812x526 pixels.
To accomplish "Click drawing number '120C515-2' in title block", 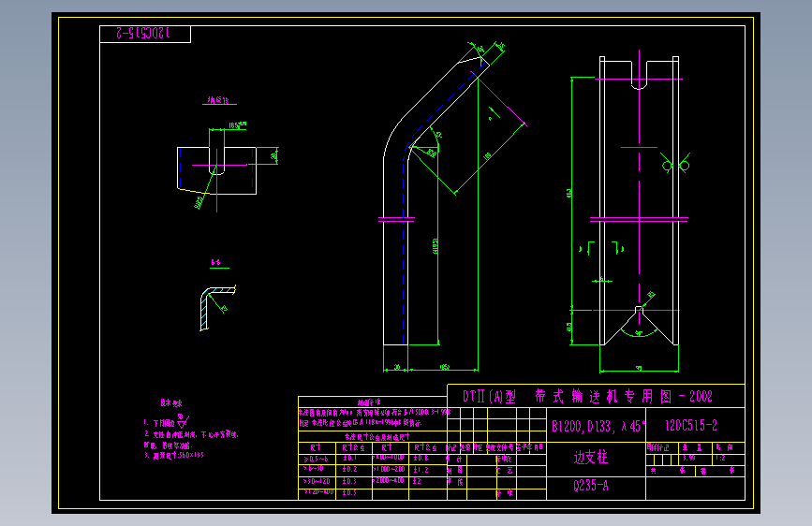I will (x=691, y=426).
